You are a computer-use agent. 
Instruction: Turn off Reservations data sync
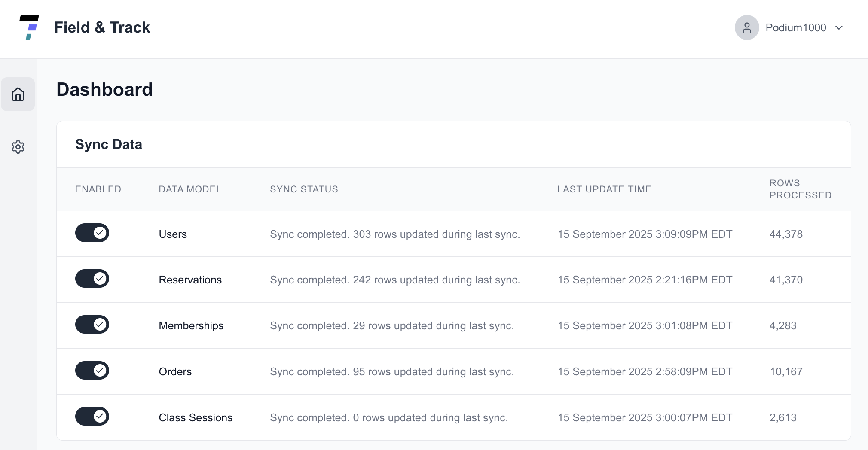[x=92, y=279]
